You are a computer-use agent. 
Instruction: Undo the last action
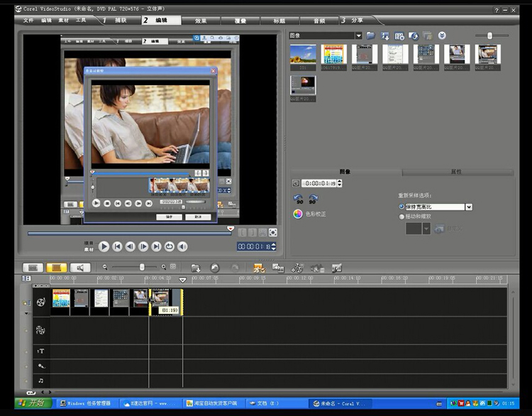[x=215, y=268]
